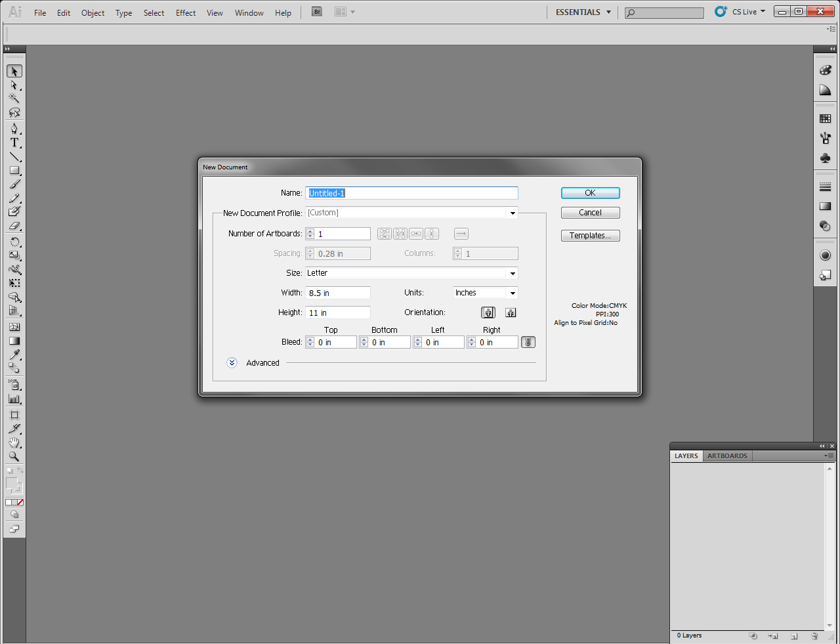840x644 pixels.
Task: Expand the Advanced options section
Action: (x=232, y=363)
